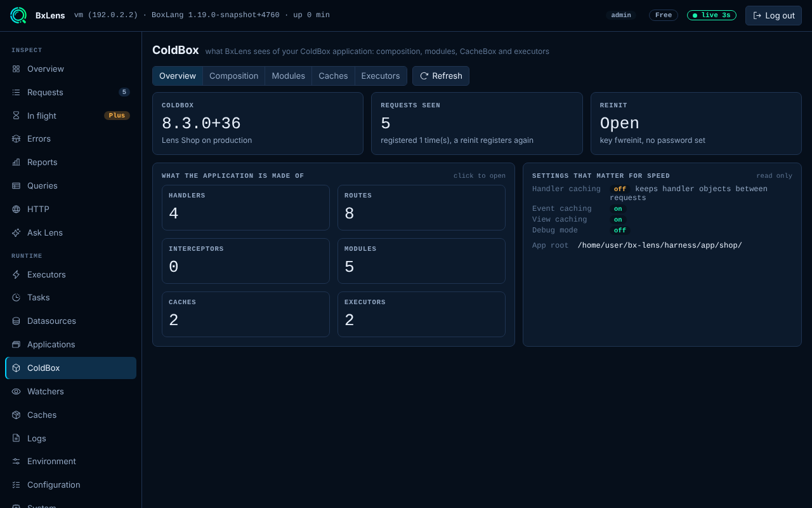Click the BxLens logo icon
This screenshot has height=508, width=812.
[x=18, y=15]
